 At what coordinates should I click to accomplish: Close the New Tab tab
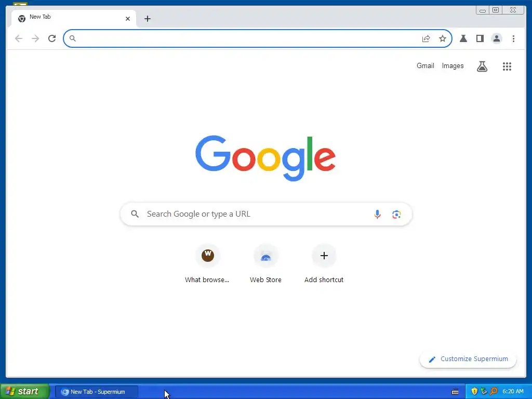pos(128,19)
